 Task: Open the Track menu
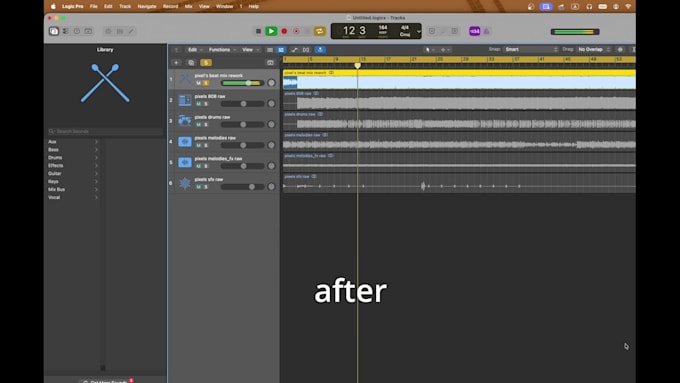(125, 7)
